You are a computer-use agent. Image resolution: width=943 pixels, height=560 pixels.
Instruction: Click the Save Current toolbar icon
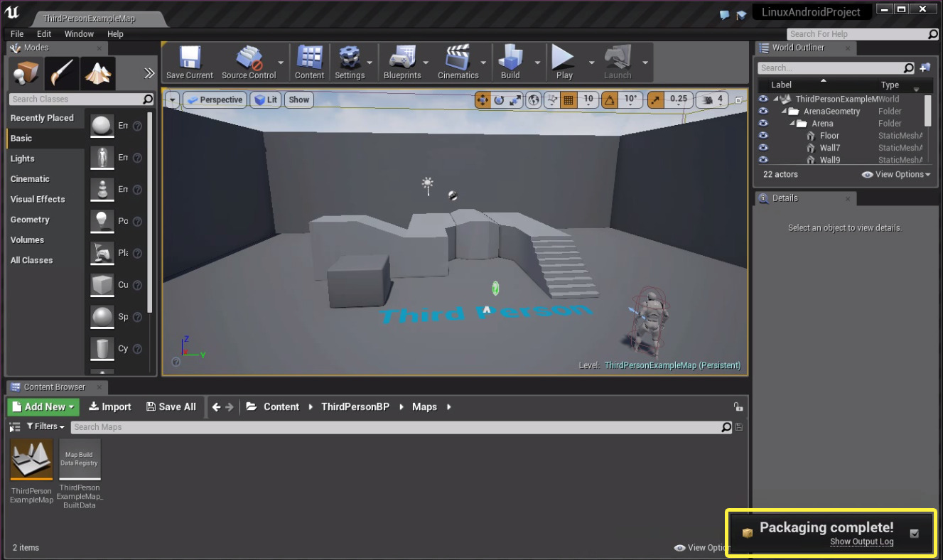click(189, 62)
